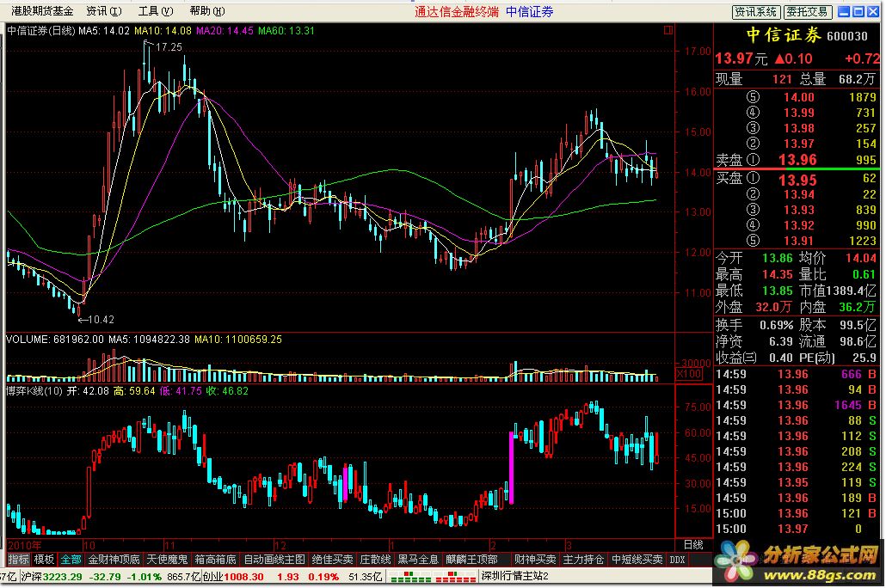Click the 日线 period label below chart
This screenshot has width=886, height=588.
click(x=693, y=545)
